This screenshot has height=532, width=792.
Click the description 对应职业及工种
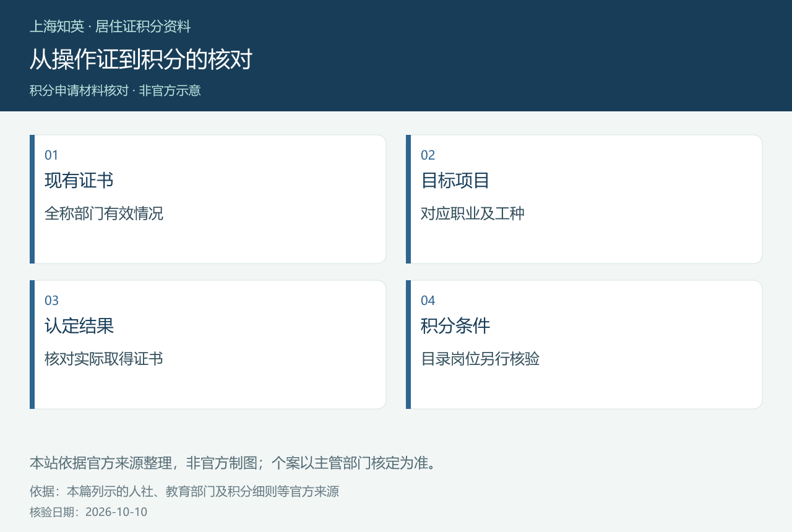coord(473,213)
